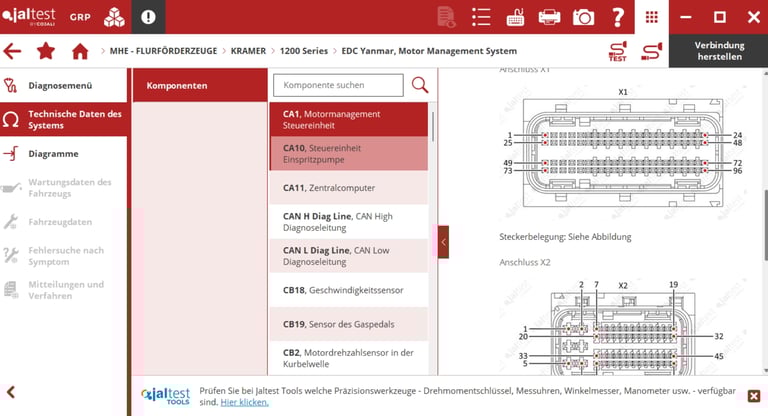
Task: Click the detail pane scrollbar
Action: [x=766, y=224]
